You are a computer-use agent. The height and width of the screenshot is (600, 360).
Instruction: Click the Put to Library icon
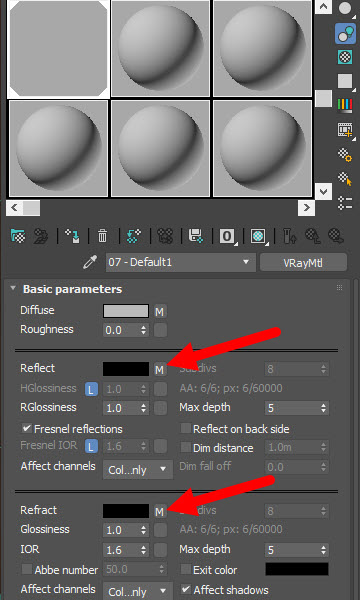pyautogui.click(x=195, y=236)
